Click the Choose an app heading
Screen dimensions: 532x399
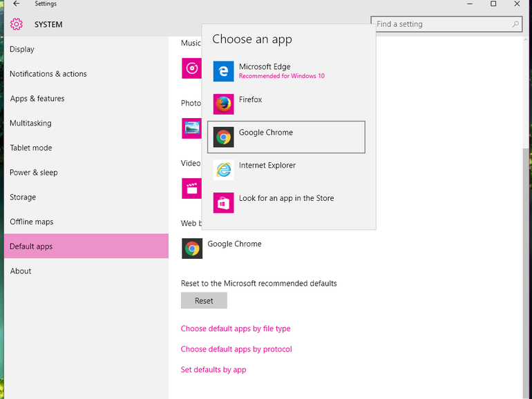coord(252,39)
